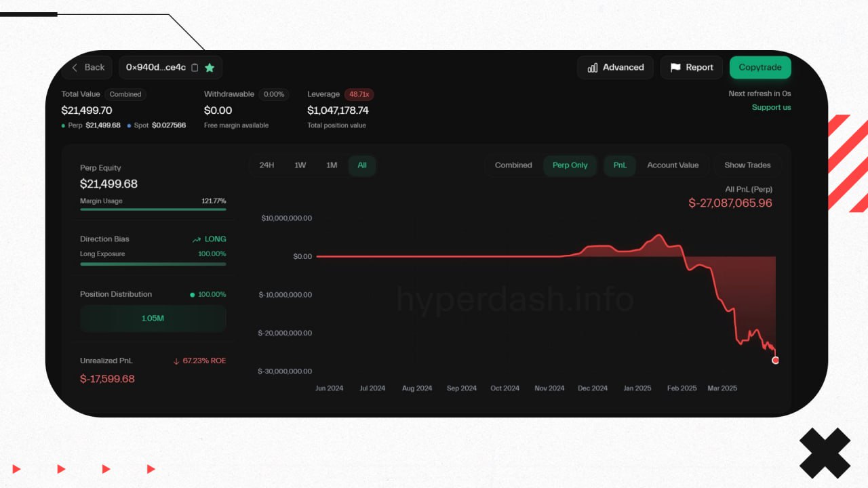Toggle Show Trades on the chart
868x488 pixels.
[x=747, y=165]
